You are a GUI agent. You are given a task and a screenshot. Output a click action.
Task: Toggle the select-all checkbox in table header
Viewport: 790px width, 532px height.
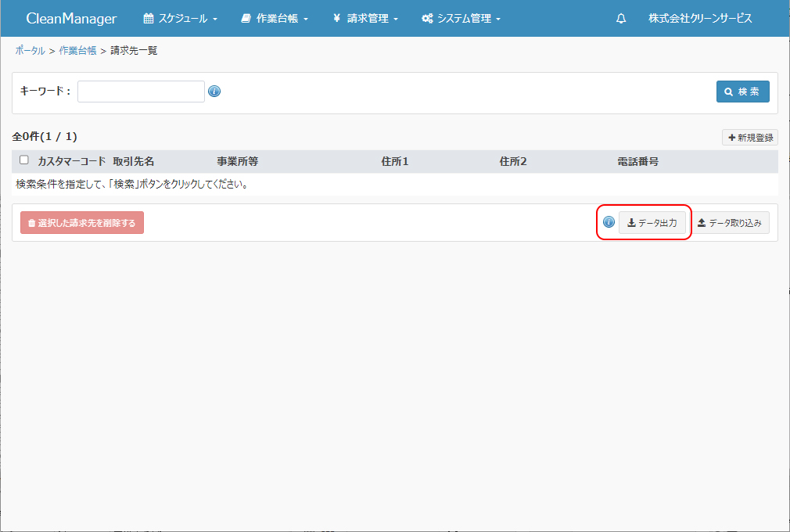(x=24, y=160)
